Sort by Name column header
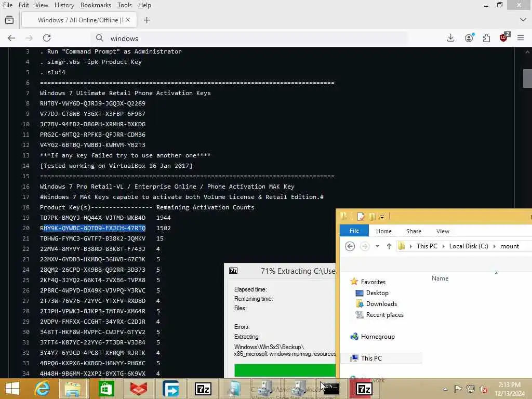This screenshot has width=532, height=399. tap(440, 278)
